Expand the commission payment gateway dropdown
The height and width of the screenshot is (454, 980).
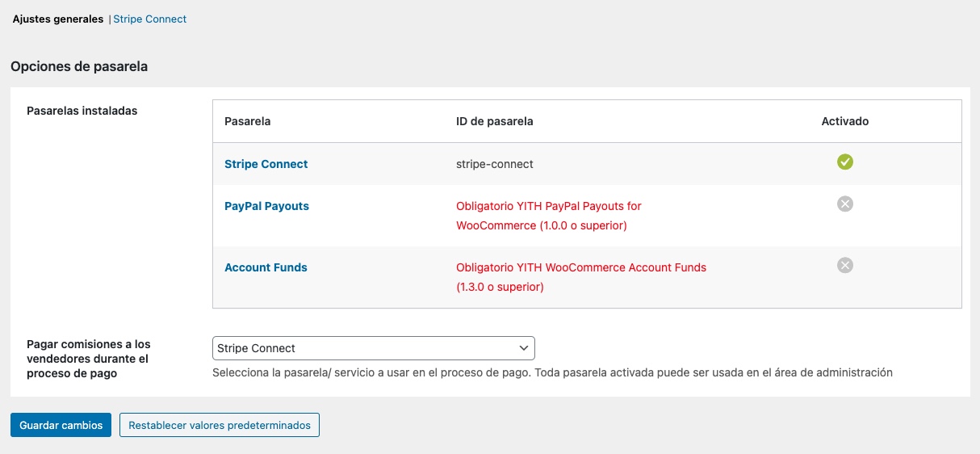[x=373, y=348]
